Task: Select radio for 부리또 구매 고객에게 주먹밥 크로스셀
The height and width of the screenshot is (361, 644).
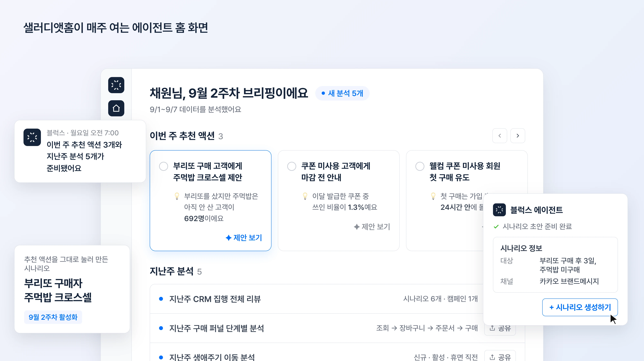Action: [164, 166]
